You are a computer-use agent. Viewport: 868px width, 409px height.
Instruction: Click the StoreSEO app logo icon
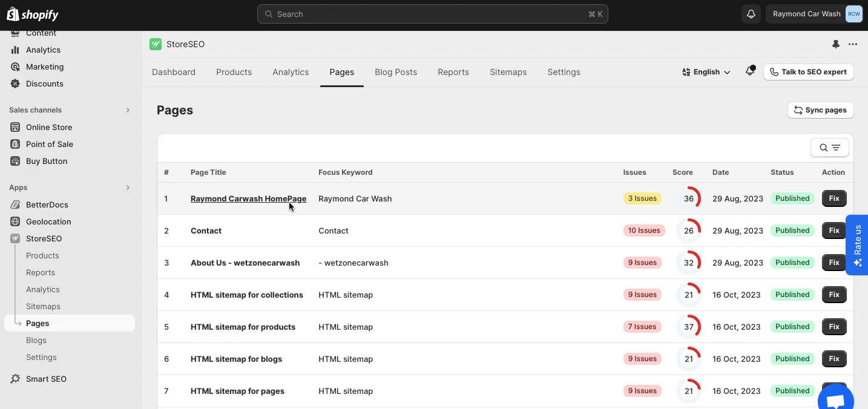point(156,44)
